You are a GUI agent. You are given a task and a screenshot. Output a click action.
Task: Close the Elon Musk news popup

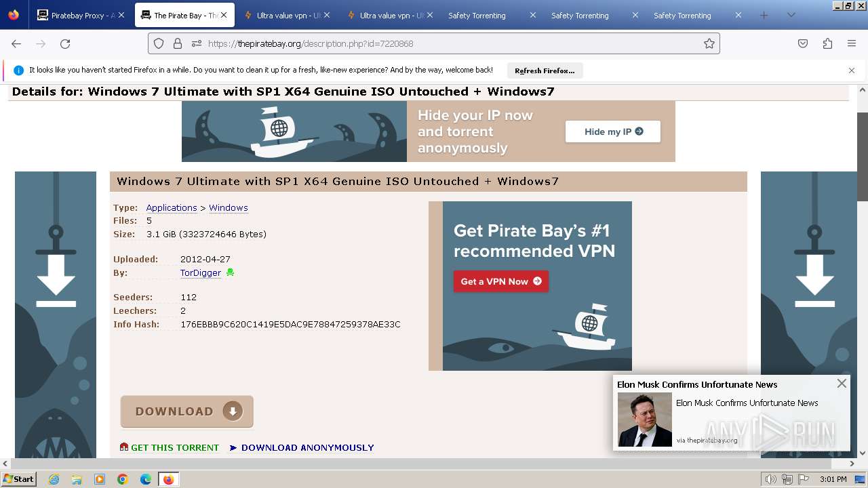point(842,384)
